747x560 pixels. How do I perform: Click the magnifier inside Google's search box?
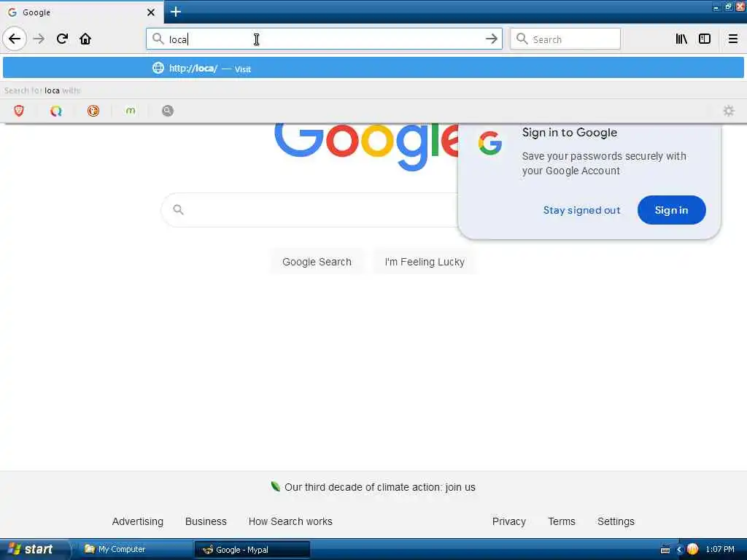(x=178, y=209)
